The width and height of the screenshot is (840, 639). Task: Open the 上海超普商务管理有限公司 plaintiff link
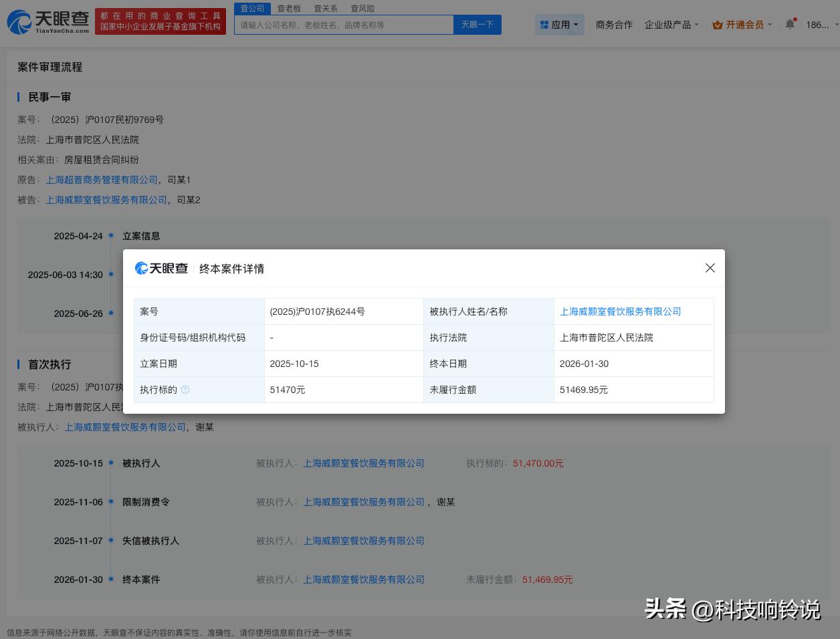[102, 180]
